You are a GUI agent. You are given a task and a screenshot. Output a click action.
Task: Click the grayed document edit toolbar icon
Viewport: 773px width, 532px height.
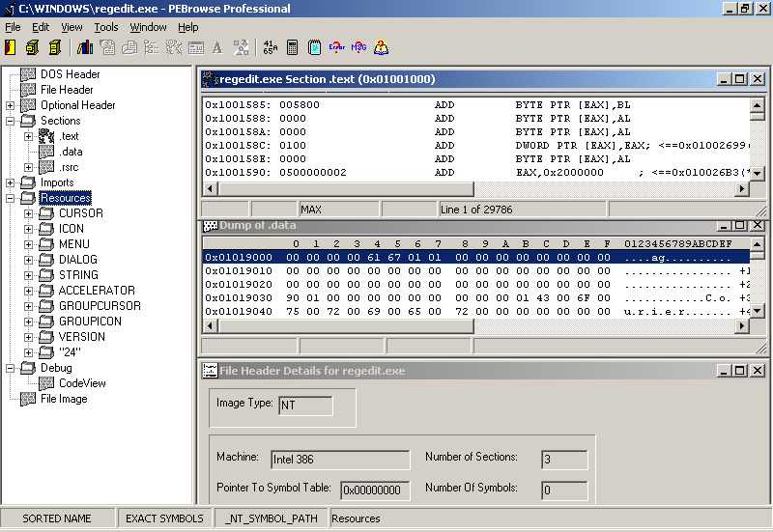coord(107,47)
